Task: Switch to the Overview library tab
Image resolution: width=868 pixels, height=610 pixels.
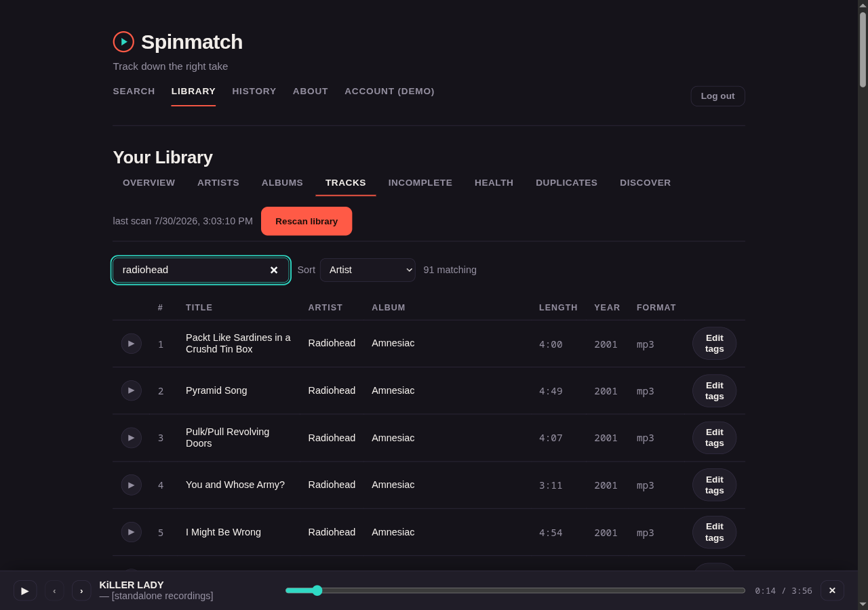Action: (x=149, y=183)
